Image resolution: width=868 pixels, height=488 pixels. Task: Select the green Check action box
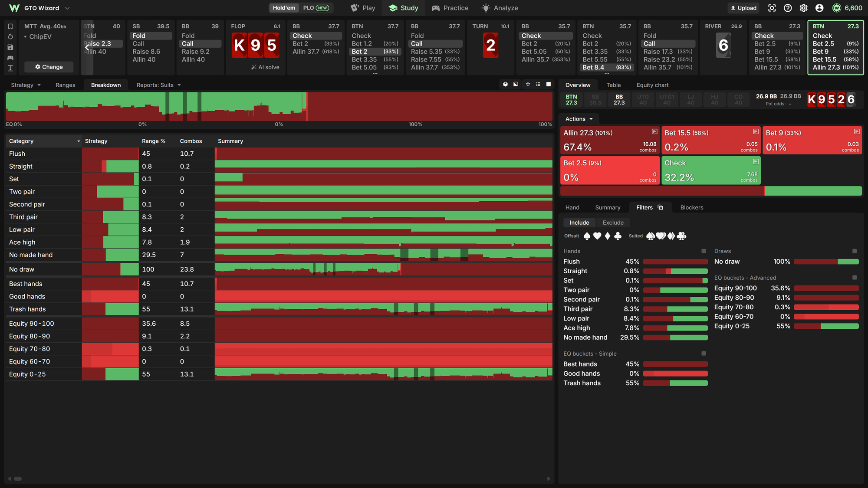tap(711, 170)
